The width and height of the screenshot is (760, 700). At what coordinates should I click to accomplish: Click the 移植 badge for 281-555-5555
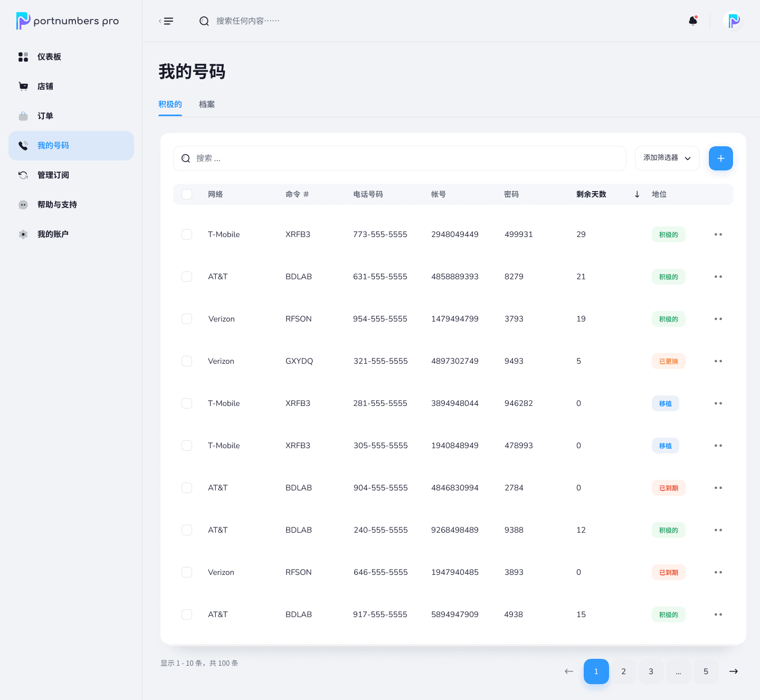[666, 403]
